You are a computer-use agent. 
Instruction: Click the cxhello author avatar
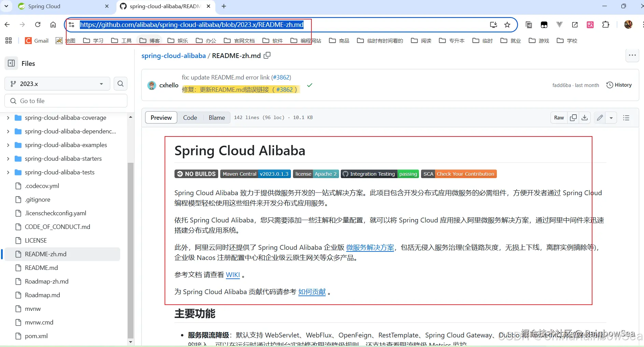click(x=152, y=85)
